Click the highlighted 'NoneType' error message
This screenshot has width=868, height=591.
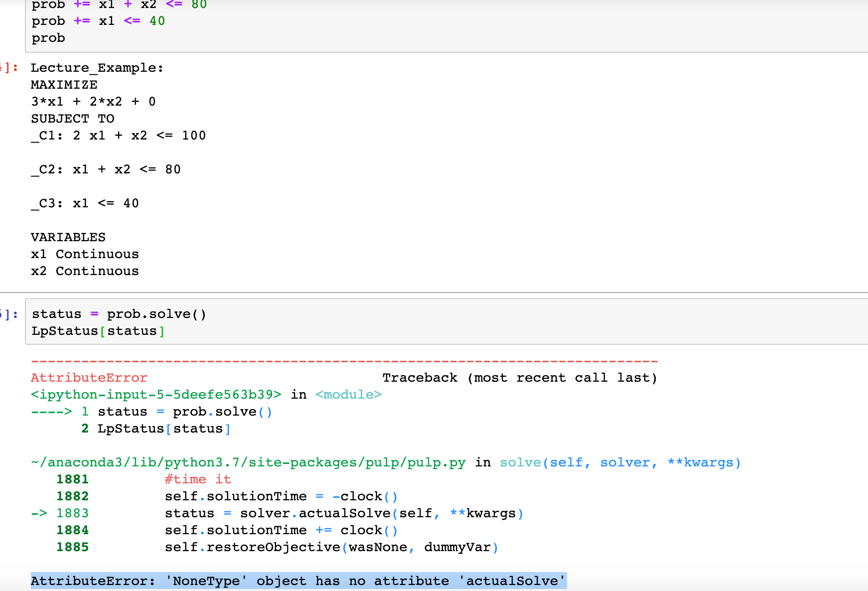[x=298, y=581]
